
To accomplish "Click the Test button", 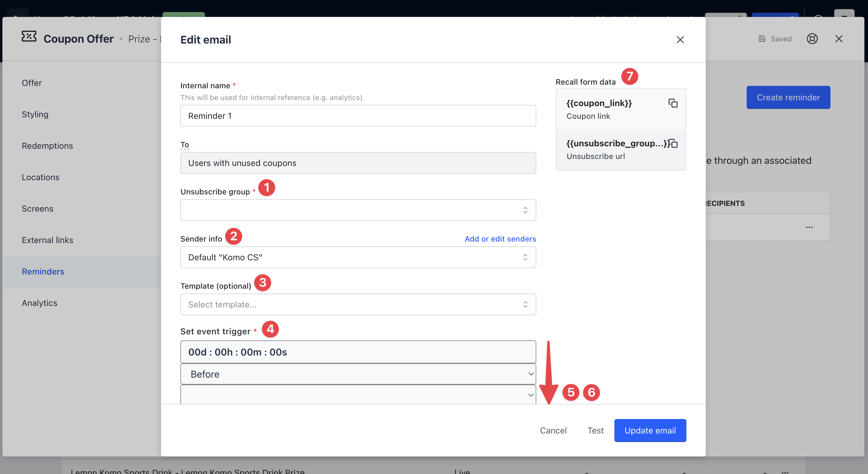I will 595,430.
